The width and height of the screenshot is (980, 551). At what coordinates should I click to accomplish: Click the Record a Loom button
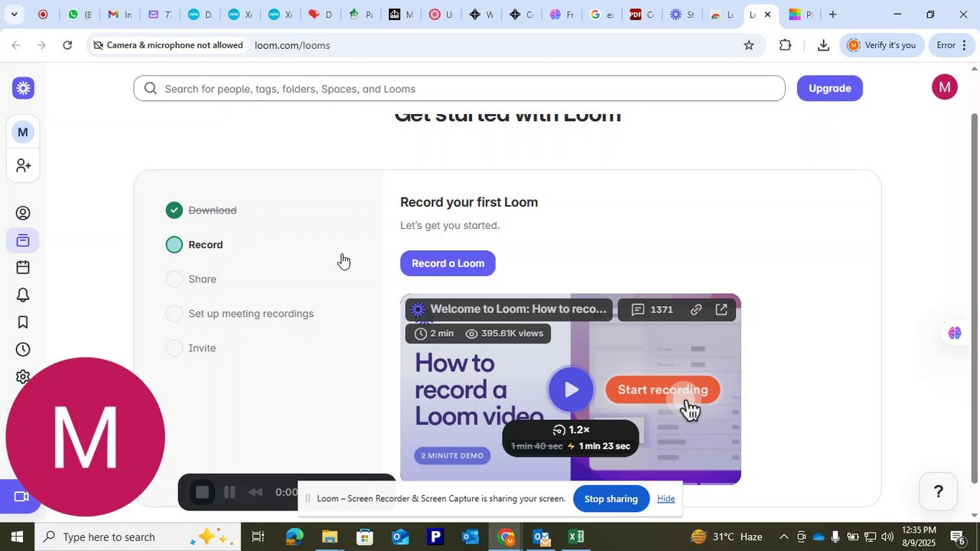(x=448, y=263)
